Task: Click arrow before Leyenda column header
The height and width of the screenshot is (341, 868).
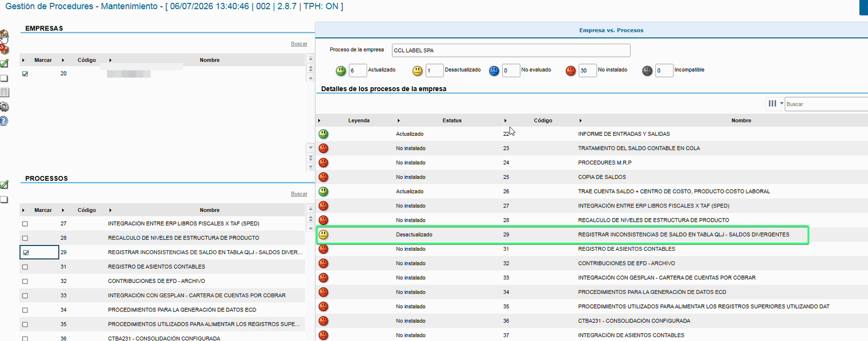Action: pos(319,120)
